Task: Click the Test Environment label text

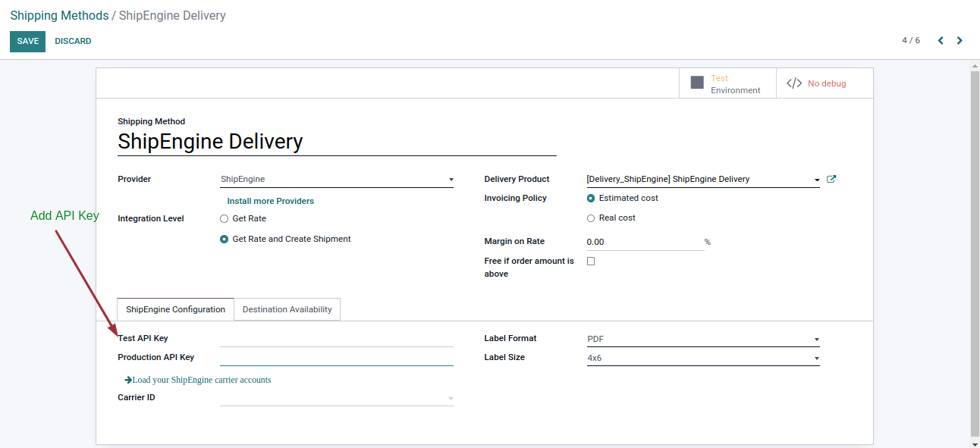Action: (735, 84)
